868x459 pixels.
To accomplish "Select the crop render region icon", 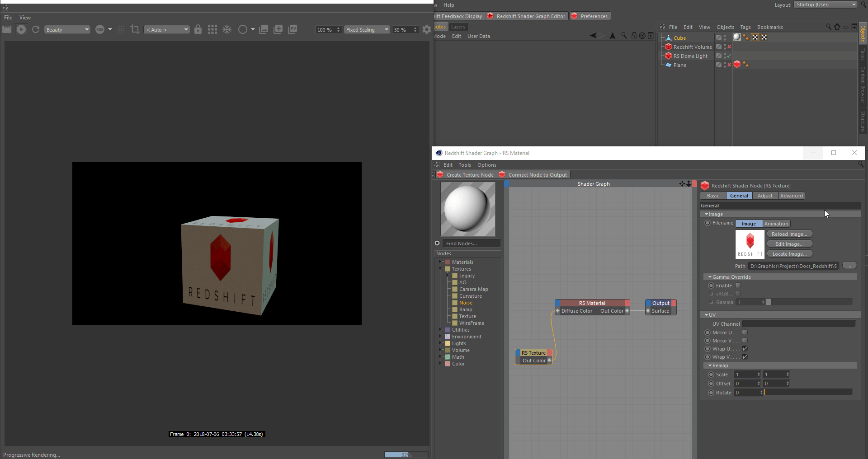I will click(x=135, y=29).
